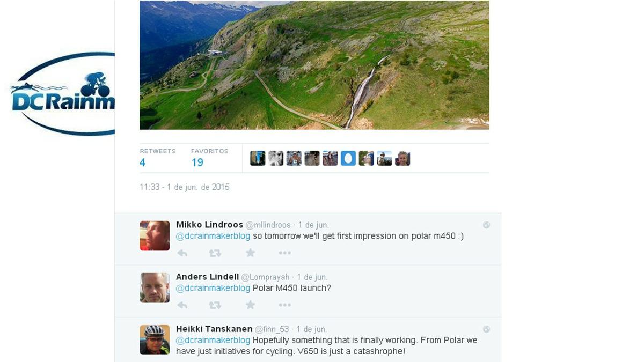Favorite Anders Lindell's reply with the star
644x362 pixels.
click(x=250, y=305)
